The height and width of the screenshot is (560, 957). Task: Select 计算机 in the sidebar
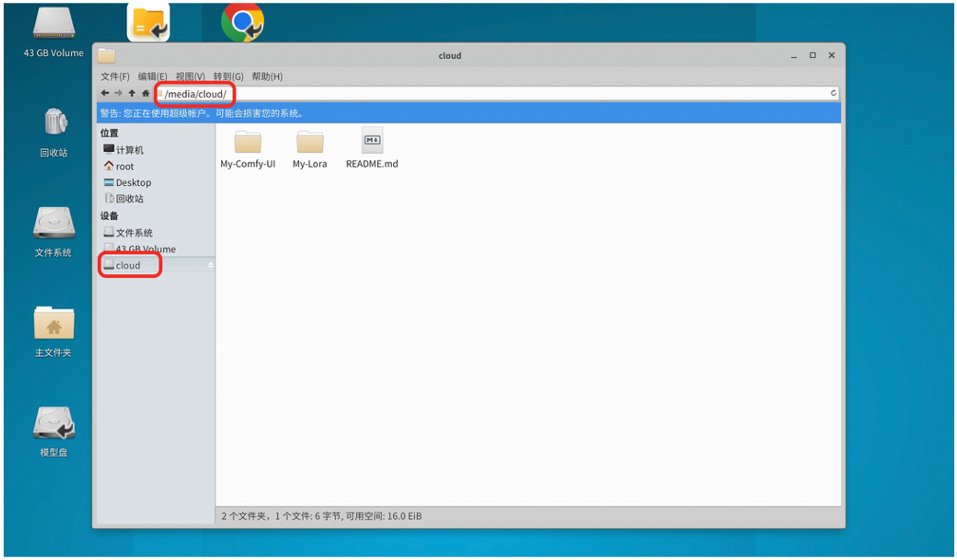129,150
